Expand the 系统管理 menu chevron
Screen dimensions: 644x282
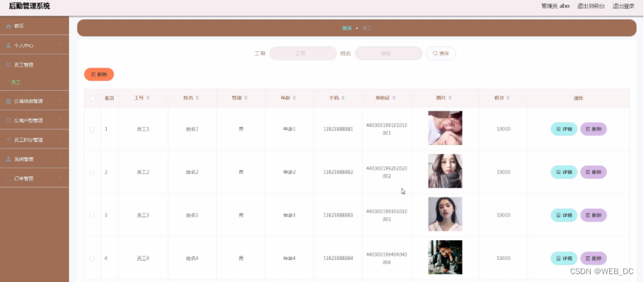[x=60, y=158]
